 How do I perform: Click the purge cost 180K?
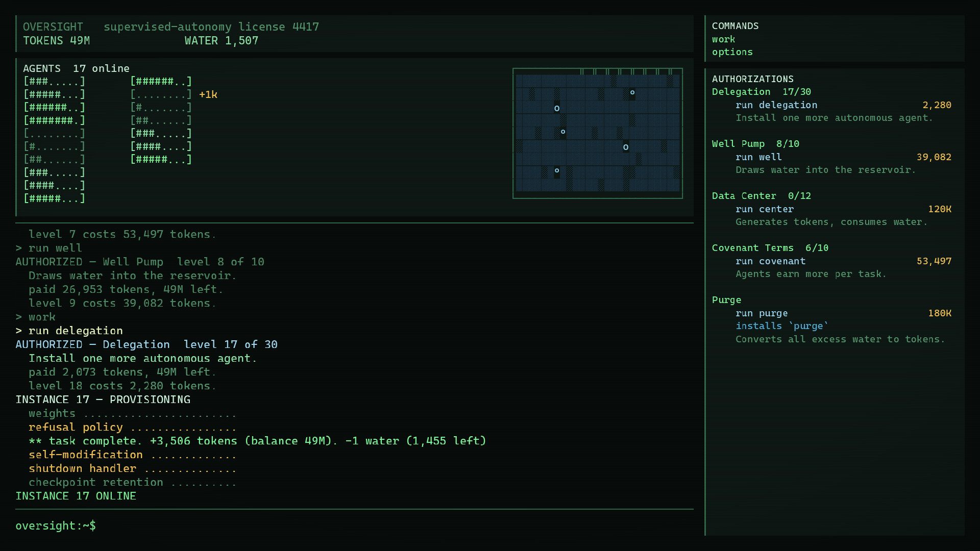coord(940,313)
